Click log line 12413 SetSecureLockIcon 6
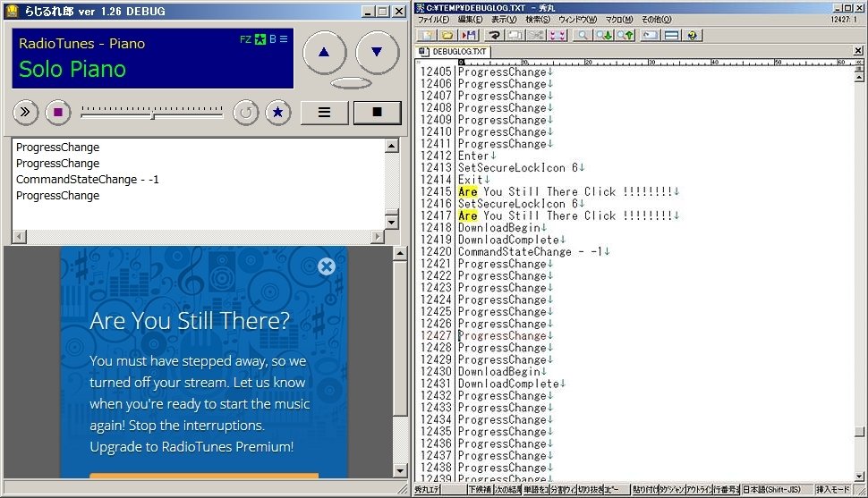868x498 pixels. (521, 168)
